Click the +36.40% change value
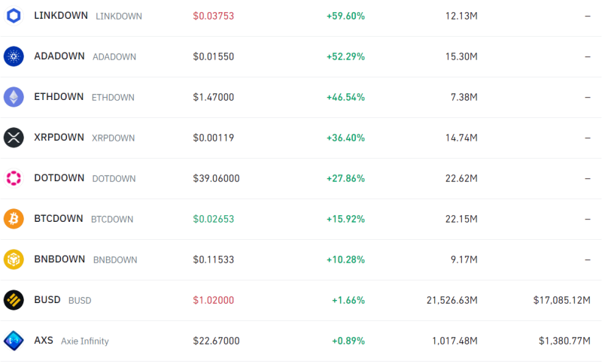The width and height of the screenshot is (602, 364). 345,138
